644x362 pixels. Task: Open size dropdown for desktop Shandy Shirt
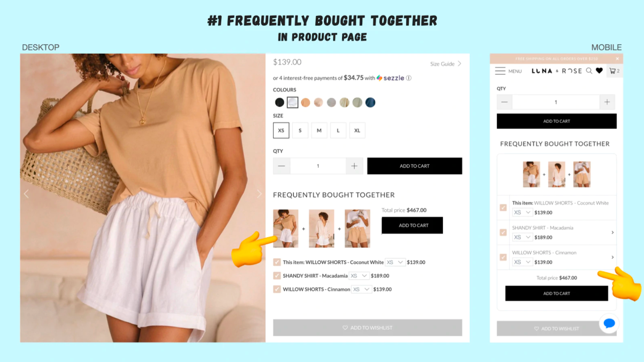click(359, 276)
